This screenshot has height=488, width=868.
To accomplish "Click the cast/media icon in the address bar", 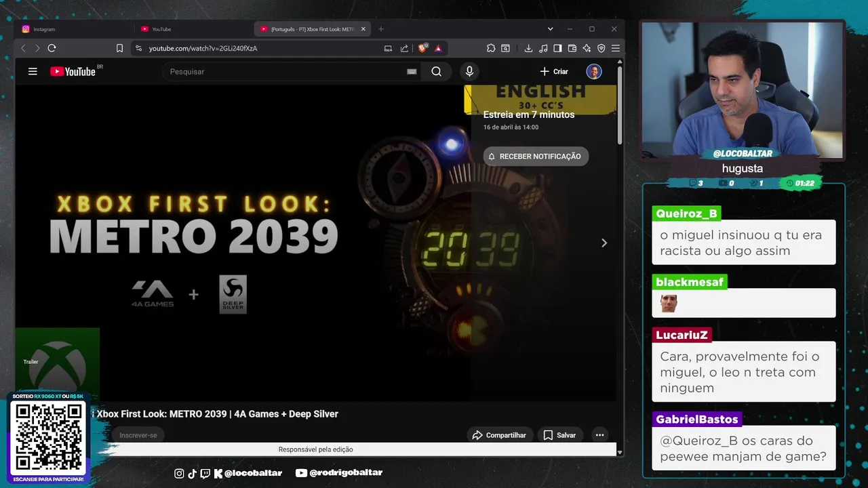I will (x=388, y=48).
